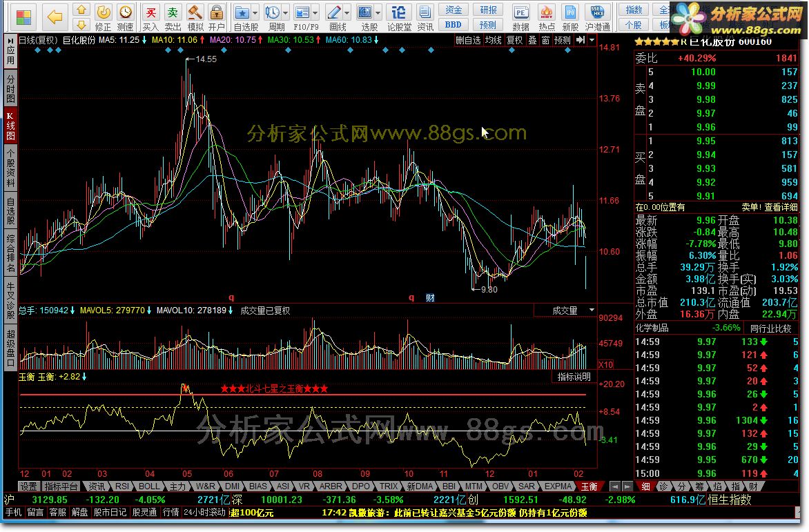Screen dimensions: 809x532
Task: Open 个股资料 sidebar tab
Action: [10, 168]
